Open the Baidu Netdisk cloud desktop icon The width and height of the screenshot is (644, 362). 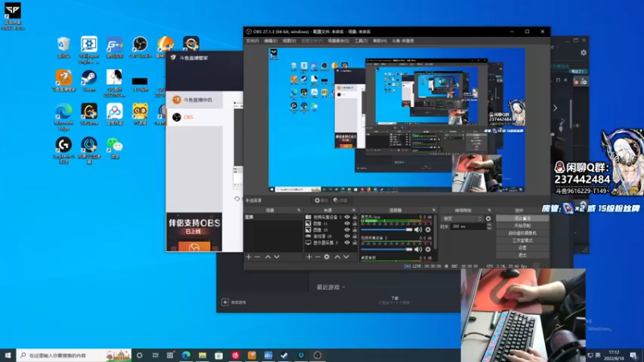coord(114,114)
